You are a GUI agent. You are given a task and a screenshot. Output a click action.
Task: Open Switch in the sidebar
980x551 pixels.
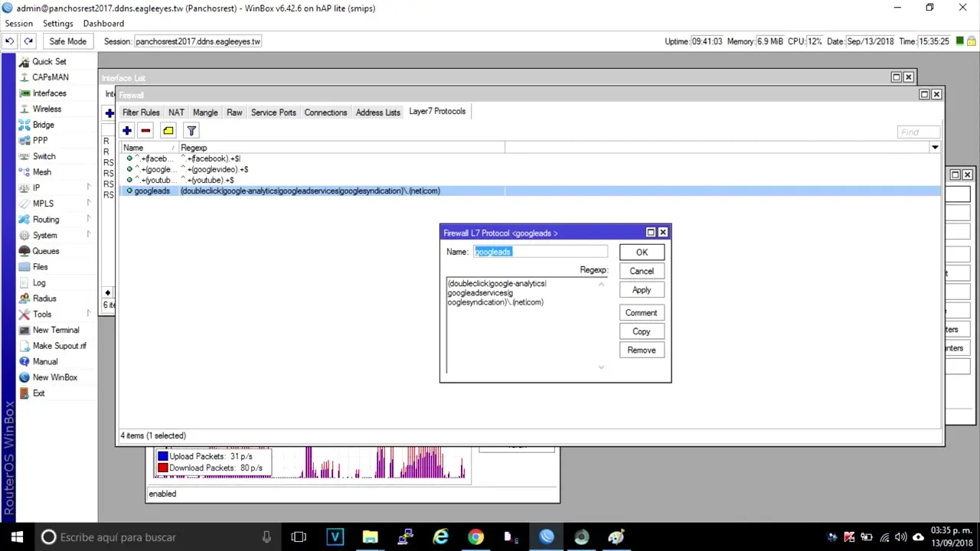44,156
